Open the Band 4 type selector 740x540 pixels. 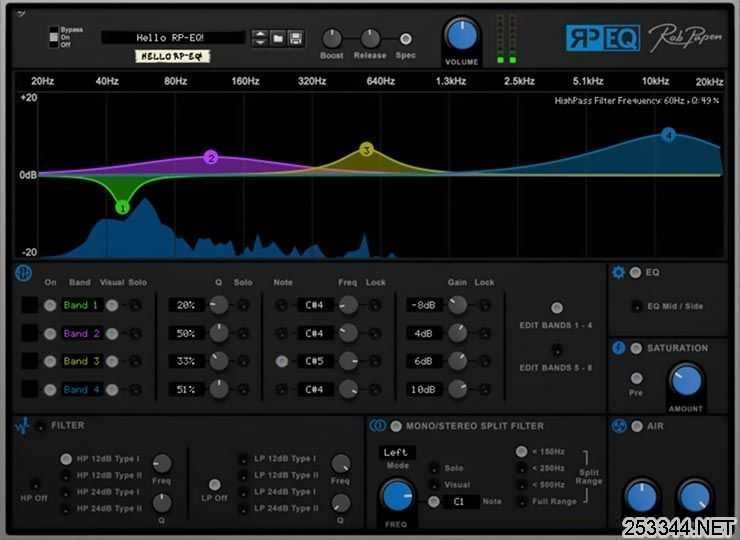30,389
